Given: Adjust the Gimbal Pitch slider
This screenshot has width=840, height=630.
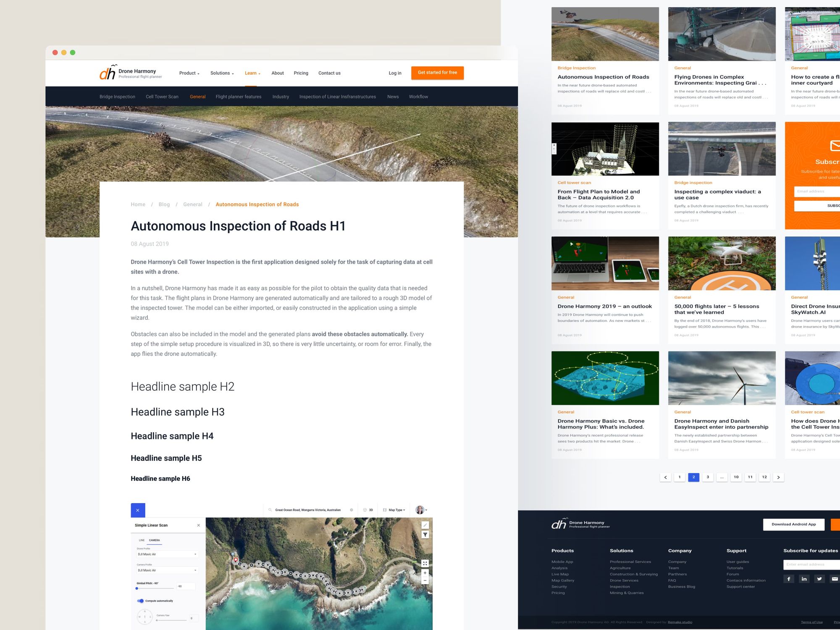Looking at the screenshot, I should click(137, 588).
